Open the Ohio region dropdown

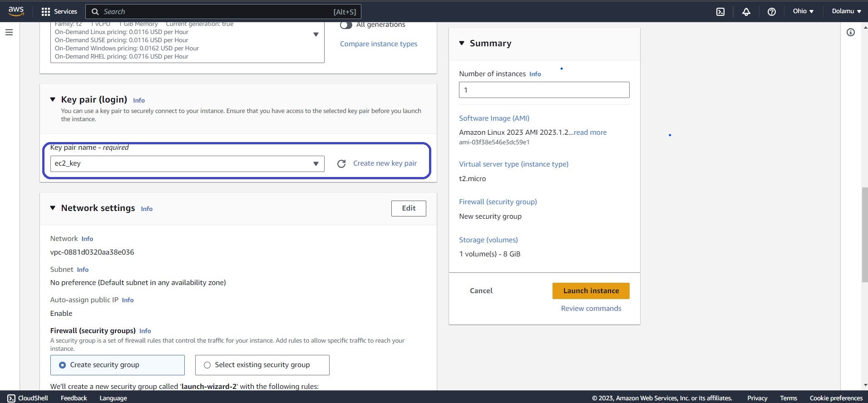pyautogui.click(x=803, y=11)
